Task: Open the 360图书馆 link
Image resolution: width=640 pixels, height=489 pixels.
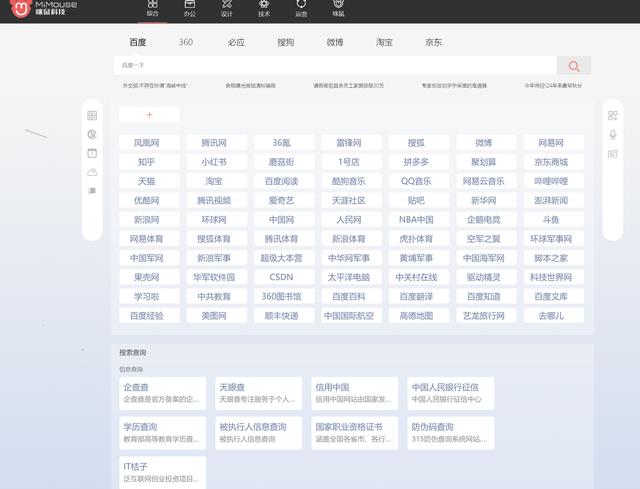Action: click(284, 296)
